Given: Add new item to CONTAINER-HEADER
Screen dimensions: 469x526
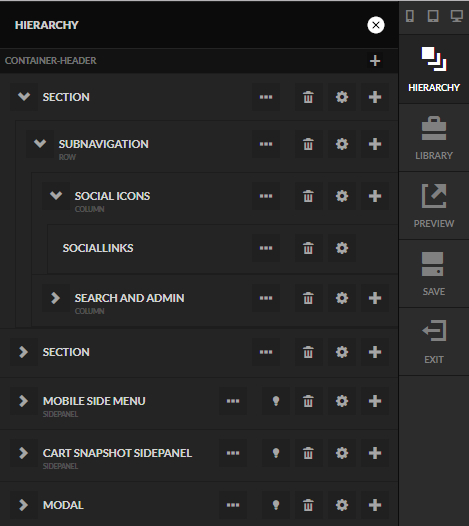Looking at the screenshot, I should [375, 61].
